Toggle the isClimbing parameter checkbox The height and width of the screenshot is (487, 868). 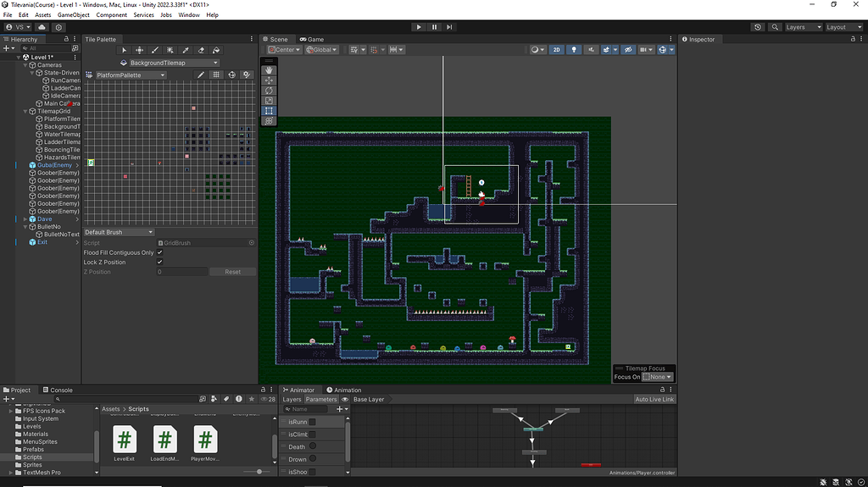[x=312, y=434]
